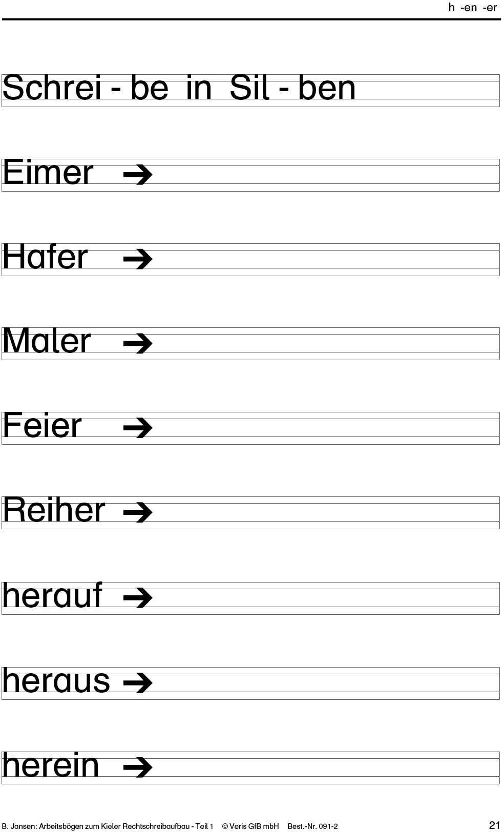Click the arrow after the word Feier

pos(138,428)
